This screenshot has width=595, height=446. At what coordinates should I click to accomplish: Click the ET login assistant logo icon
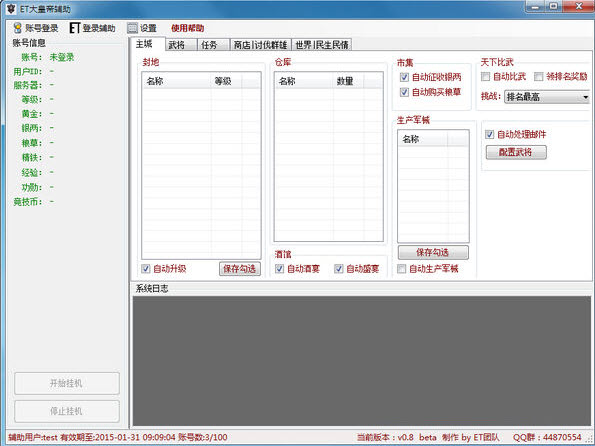tap(75, 28)
